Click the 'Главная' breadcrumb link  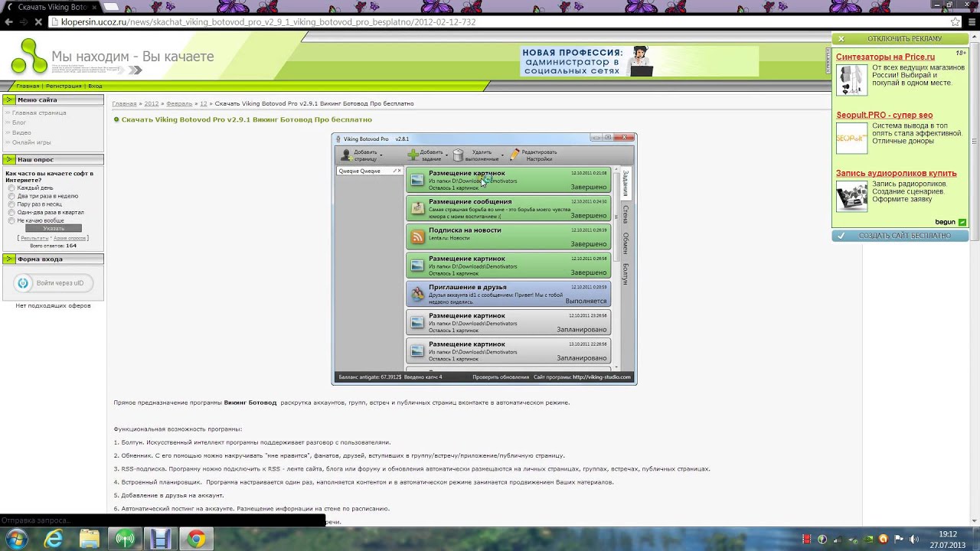(124, 103)
